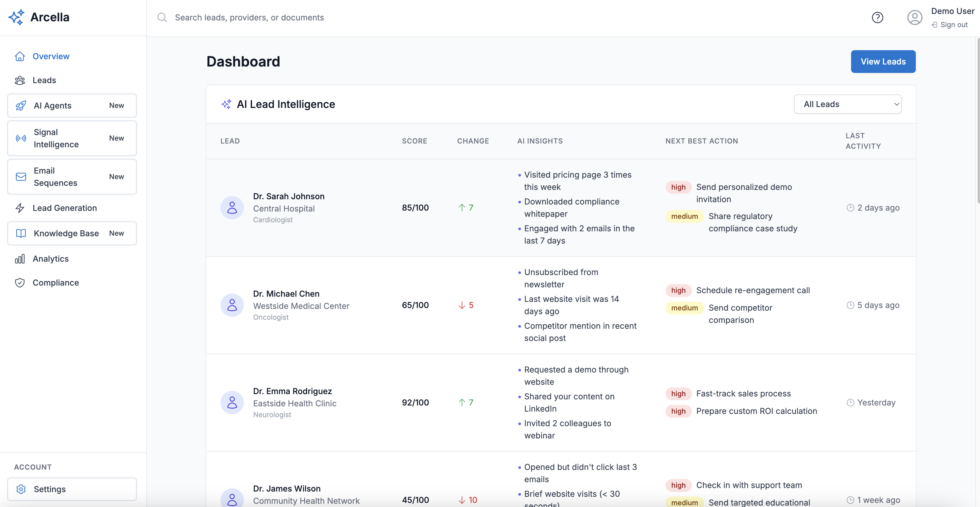Image resolution: width=980 pixels, height=507 pixels.
Task: Click the Signal Intelligence broadcast icon
Action: 21,138
